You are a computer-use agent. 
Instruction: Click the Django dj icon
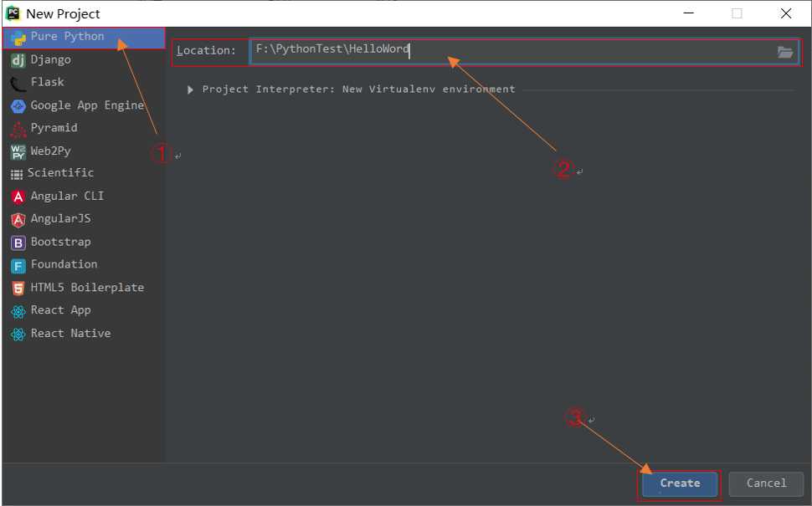point(18,60)
